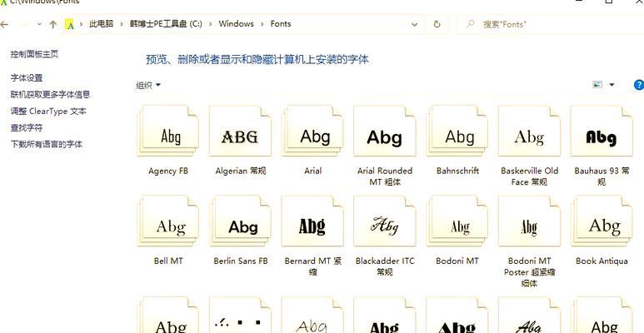The width and height of the screenshot is (644, 333).
Task: Select Bernard MT 紧缩 font icon
Action: (x=313, y=221)
